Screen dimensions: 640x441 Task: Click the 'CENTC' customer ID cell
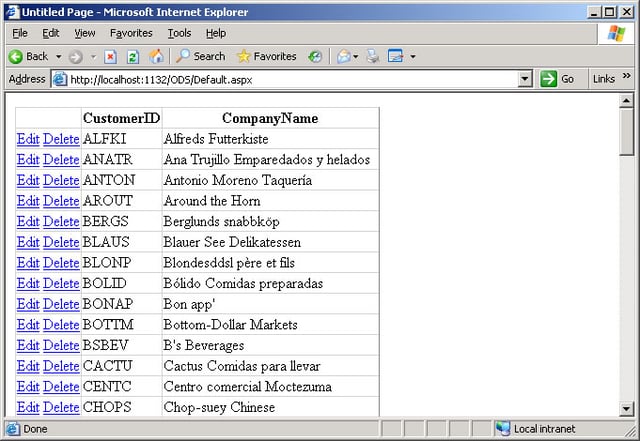(x=122, y=387)
